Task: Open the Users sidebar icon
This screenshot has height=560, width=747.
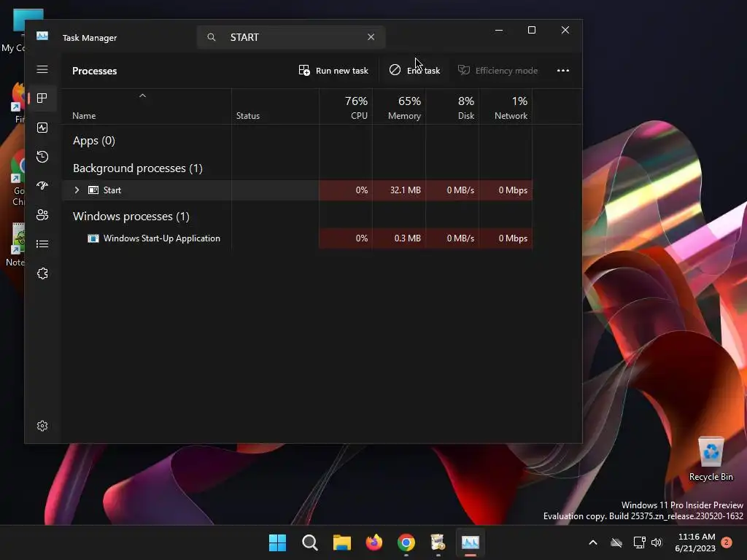Action: pos(42,215)
